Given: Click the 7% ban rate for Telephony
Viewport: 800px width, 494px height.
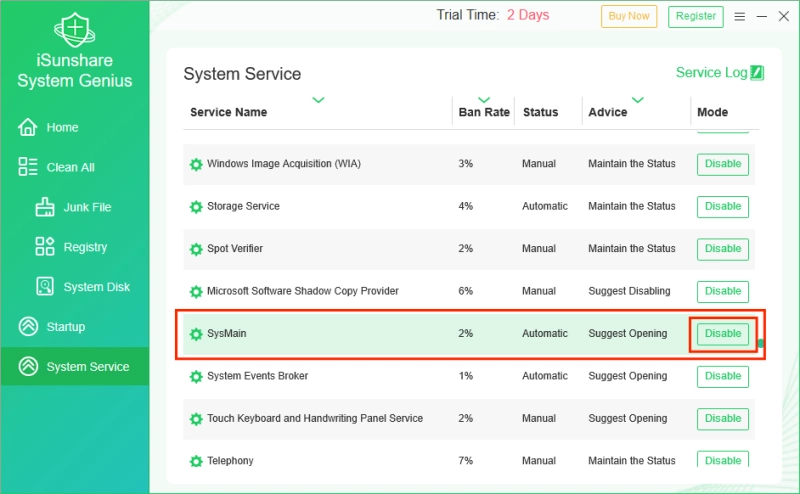Looking at the screenshot, I should pos(465,461).
